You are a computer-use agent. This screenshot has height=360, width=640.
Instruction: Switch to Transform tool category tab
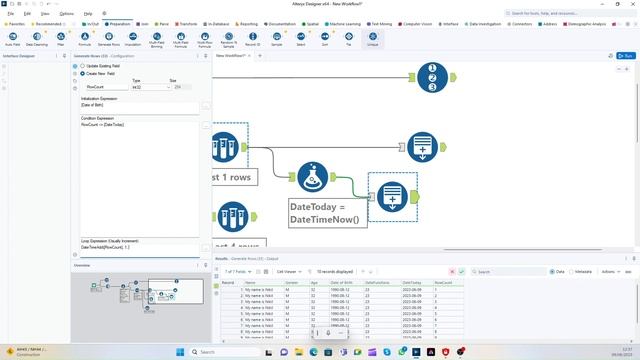[186, 24]
